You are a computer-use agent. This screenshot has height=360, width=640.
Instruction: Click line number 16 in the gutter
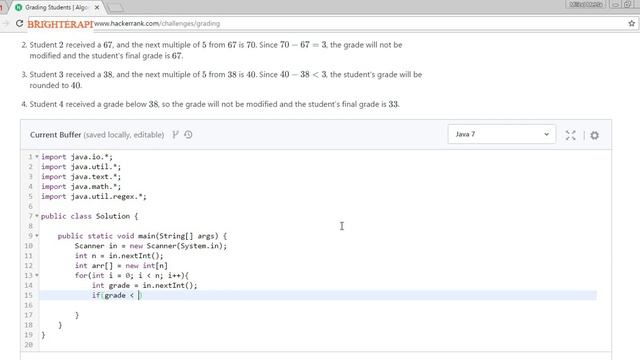pos(28,305)
